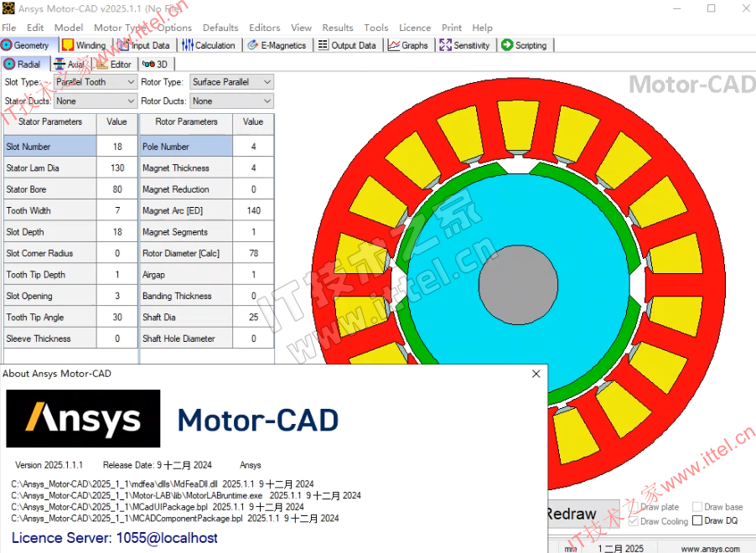Open the Model menu
756x553 pixels.
click(69, 28)
